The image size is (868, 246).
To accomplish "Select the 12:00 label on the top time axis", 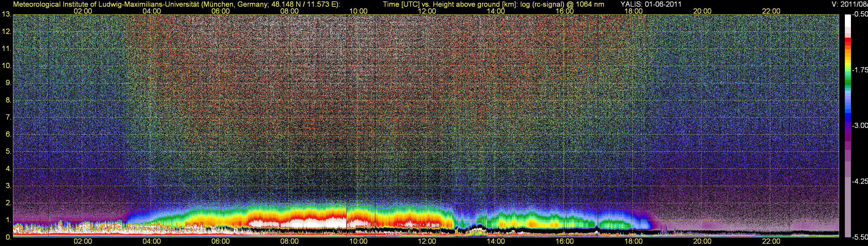I will [x=427, y=11].
